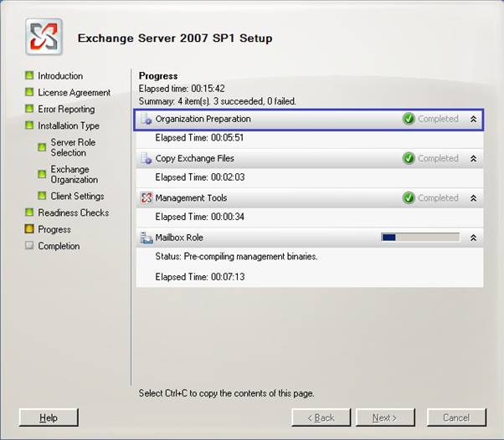Select Readiness Checks in the setup steps

click(x=74, y=212)
